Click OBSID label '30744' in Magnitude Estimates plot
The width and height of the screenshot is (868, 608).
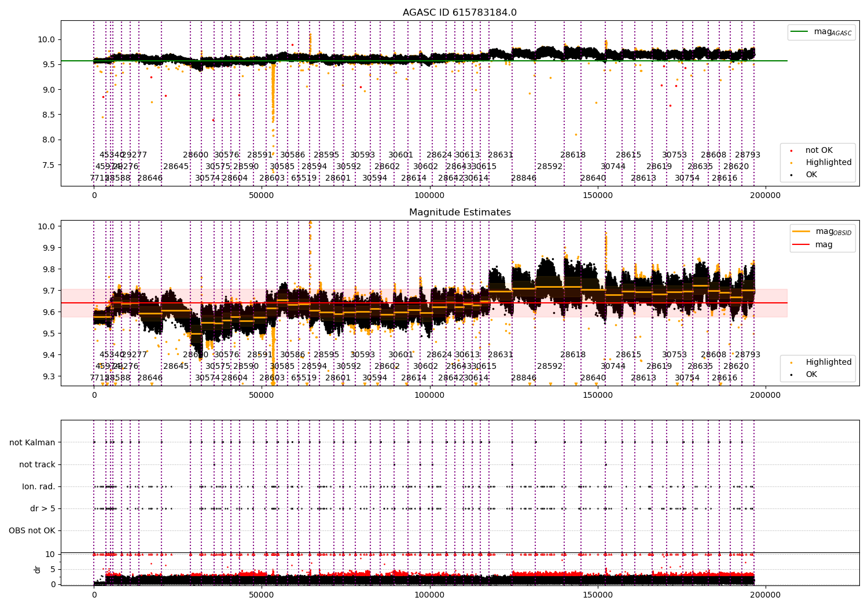coord(613,367)
